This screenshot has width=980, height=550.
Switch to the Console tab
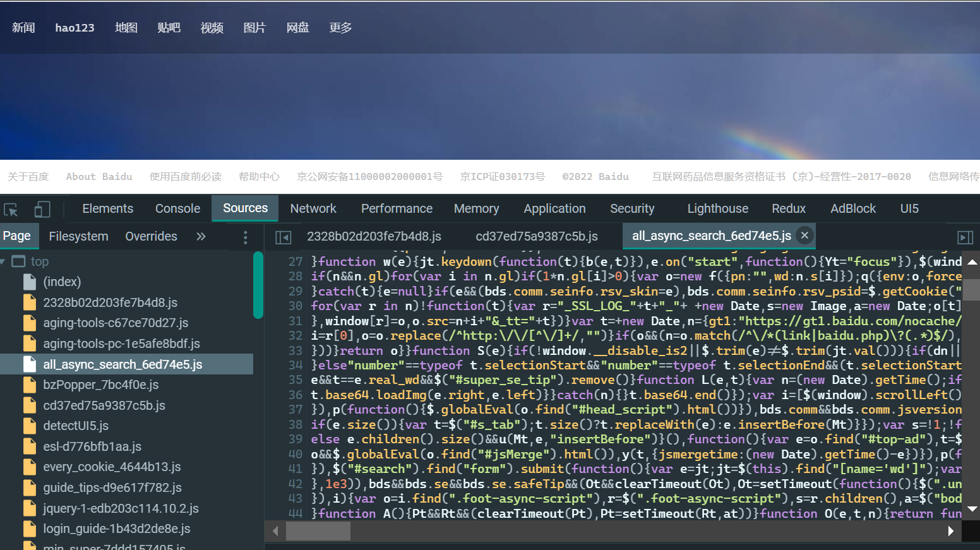tap(177, 208)
